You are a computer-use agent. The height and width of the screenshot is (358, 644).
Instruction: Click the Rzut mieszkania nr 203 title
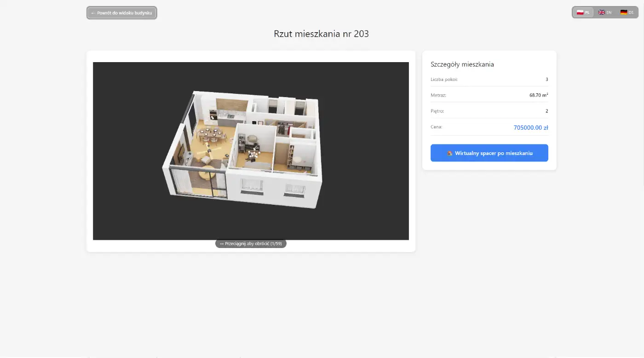(321, 34)
